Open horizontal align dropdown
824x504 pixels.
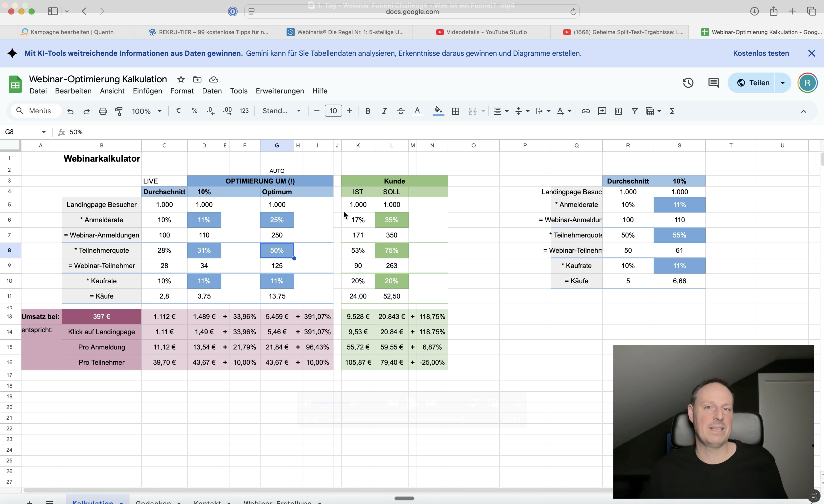click(501, 111)
